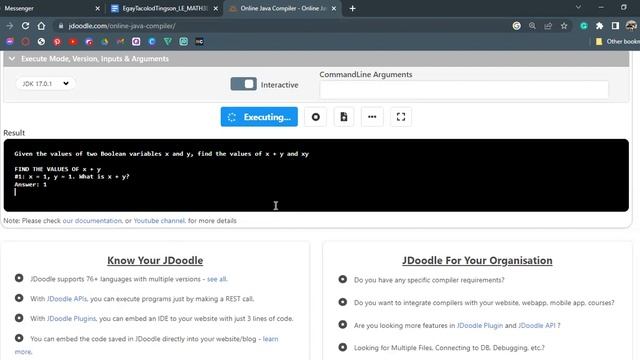The image size is (640, 360).
Task: Open the globe bookmark icon
Action: [41, 41]
